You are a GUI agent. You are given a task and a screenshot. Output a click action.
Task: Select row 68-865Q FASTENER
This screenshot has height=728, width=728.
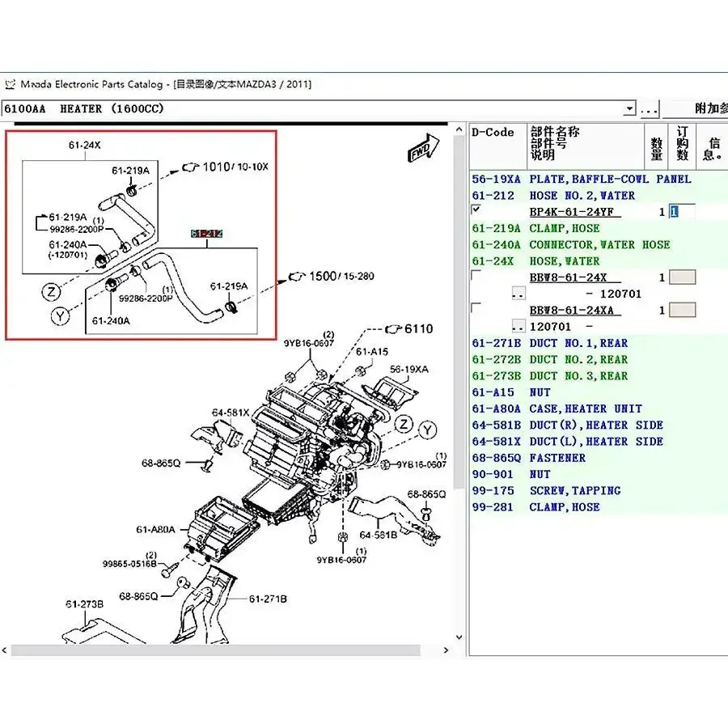click(599, 458)
